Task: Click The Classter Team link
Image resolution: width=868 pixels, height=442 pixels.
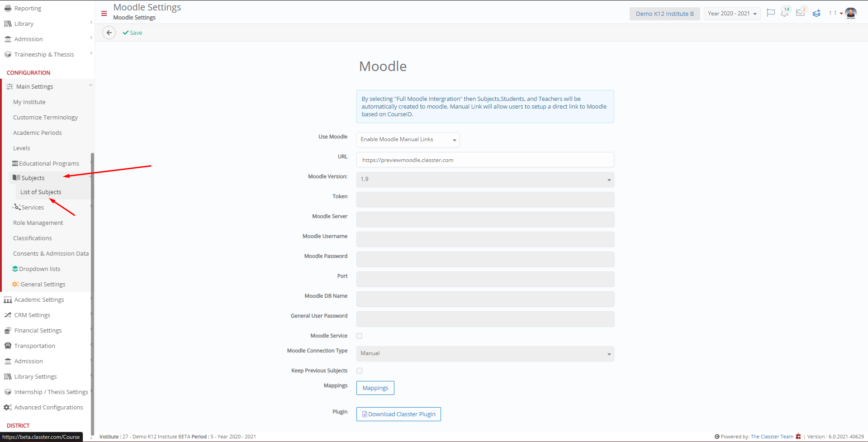Action: (x=772, y=437)
